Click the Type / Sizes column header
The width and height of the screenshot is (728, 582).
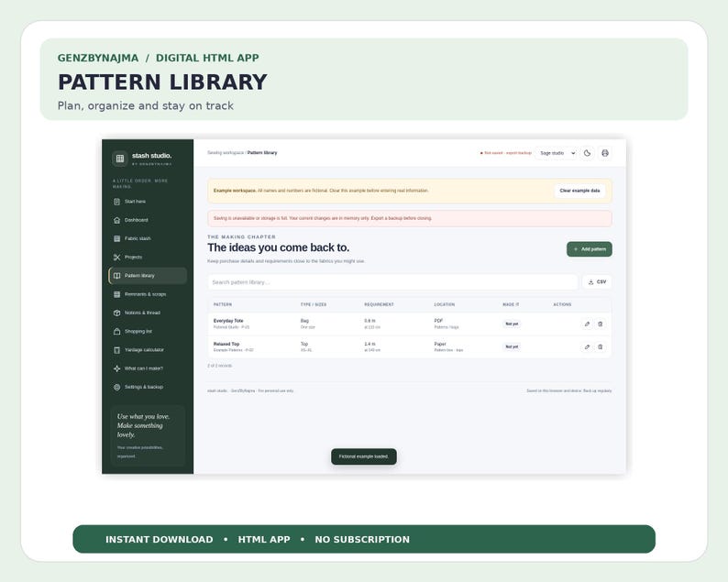tap(314, 304)
